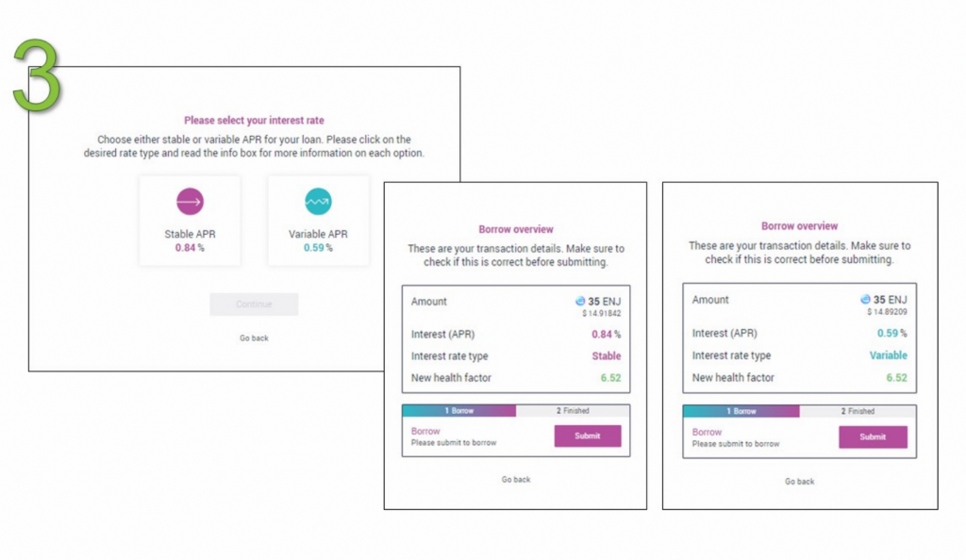966x560 pixels.
Task: Click the 'Variable' interest rate type value
Action: tap(889, 355)
